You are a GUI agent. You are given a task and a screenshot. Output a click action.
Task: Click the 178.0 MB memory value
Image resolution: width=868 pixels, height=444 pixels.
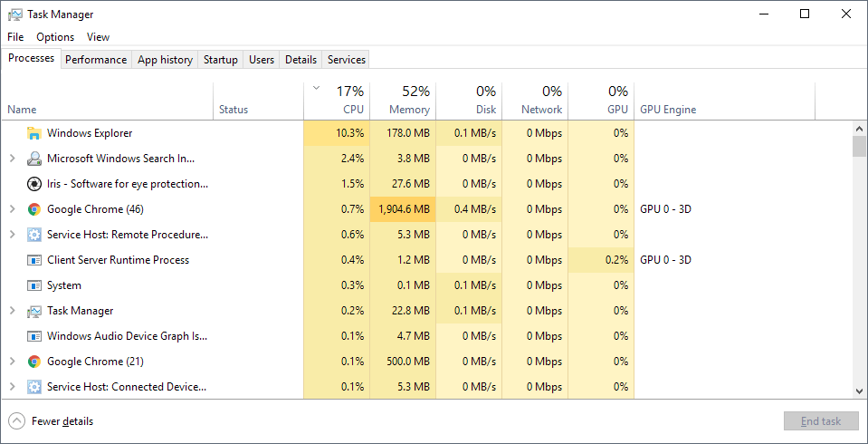pos(409,133)
